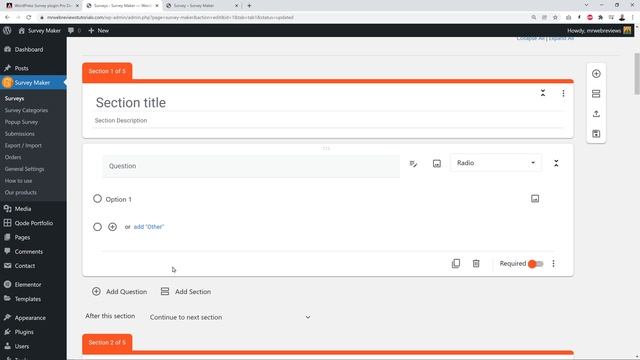Click the WordPress logo in admin bar
The height and width of the screenshot is (360, 640).
point(7,30)
